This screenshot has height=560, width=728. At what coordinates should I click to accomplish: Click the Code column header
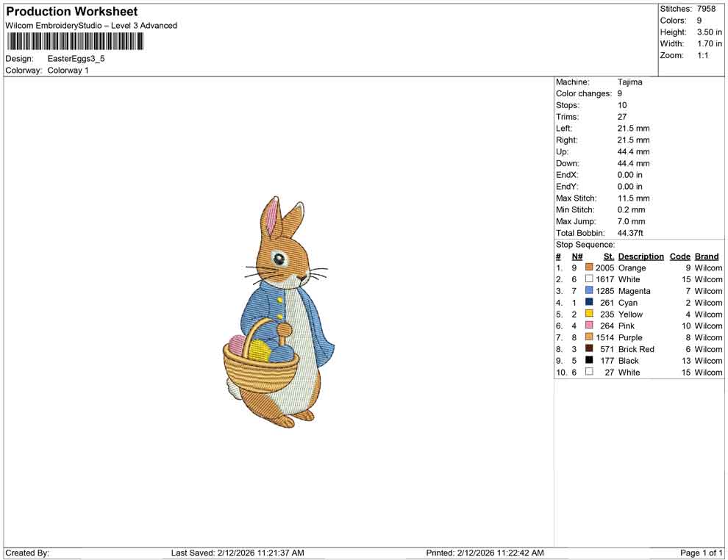679,256
